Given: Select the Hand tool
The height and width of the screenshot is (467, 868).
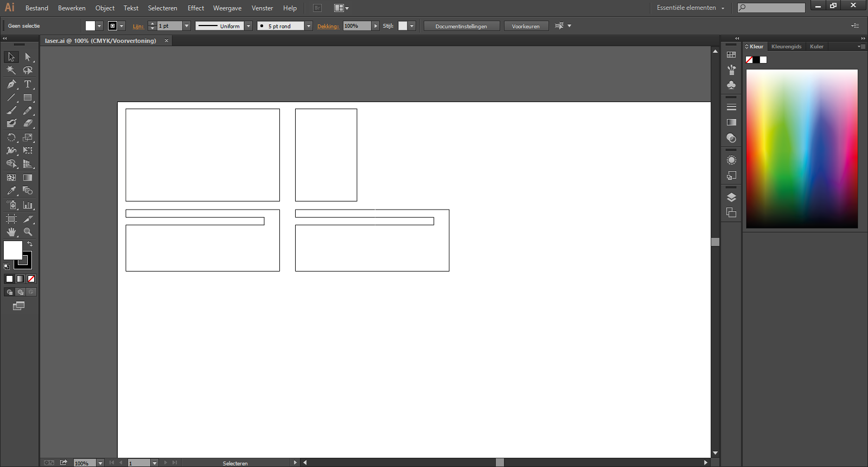Looking at the screenshot, I should [x=11, y=232].
